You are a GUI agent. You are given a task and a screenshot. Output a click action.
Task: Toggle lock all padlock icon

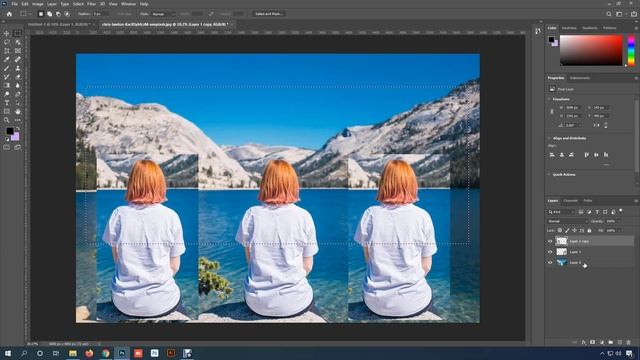click(589, 231)
